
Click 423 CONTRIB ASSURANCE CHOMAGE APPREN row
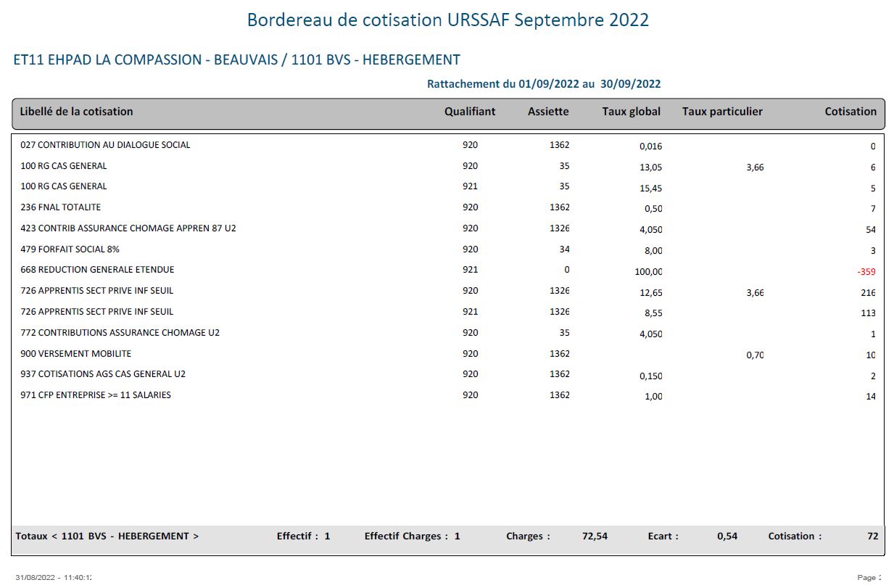[x=448, y=228]
